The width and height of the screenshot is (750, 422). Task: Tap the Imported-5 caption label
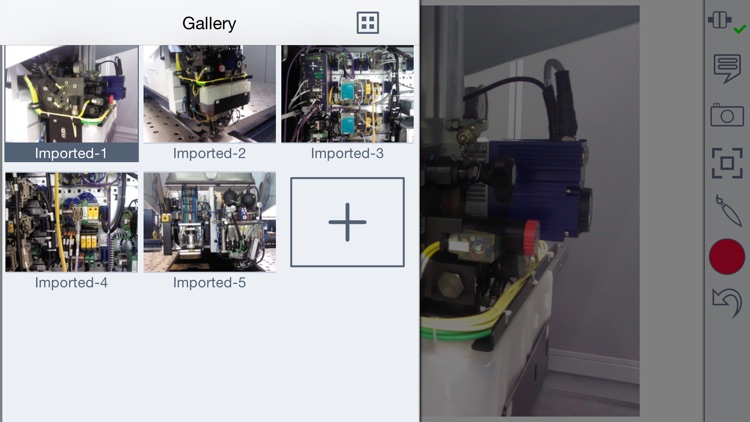[x=210, y=282]
